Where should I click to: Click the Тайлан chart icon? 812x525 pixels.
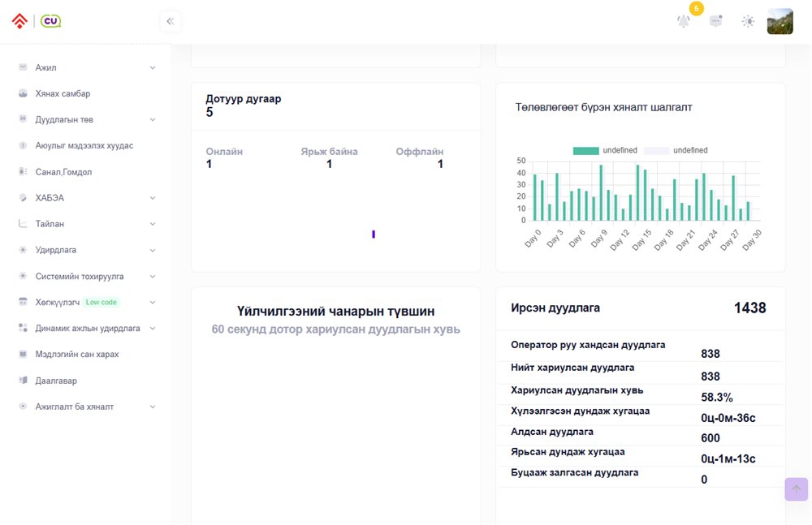[23, 224]
